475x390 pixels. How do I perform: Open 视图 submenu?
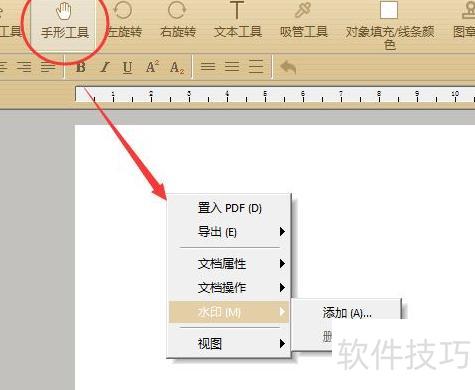point(229,343)
